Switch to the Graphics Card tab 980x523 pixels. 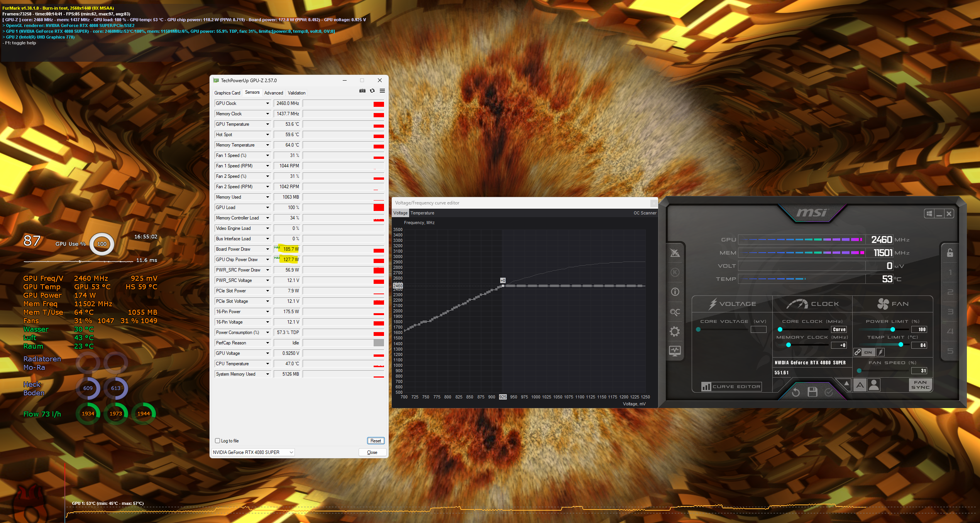pyautogui.click(x=227, y=93)
